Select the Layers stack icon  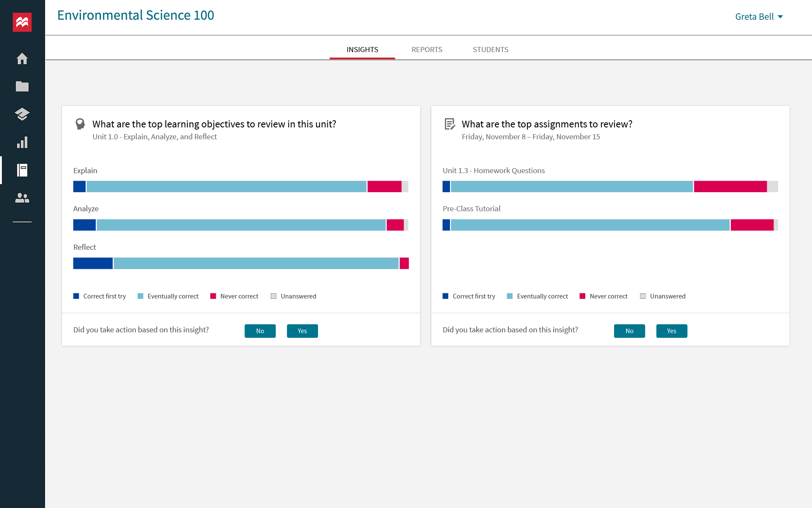pos(22,114)
